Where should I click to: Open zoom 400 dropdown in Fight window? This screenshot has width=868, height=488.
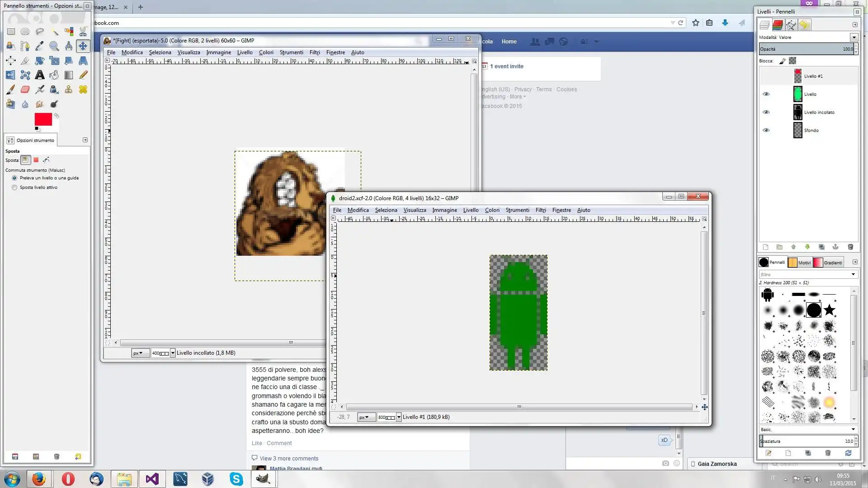point(172,353)
